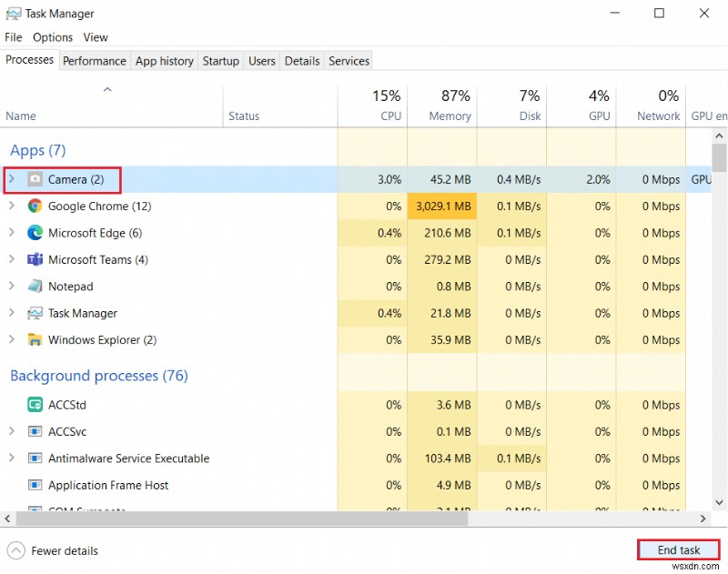The image size is (728, 574).
Task: Click the Task Manager process row icon
Action: point(35,314)
